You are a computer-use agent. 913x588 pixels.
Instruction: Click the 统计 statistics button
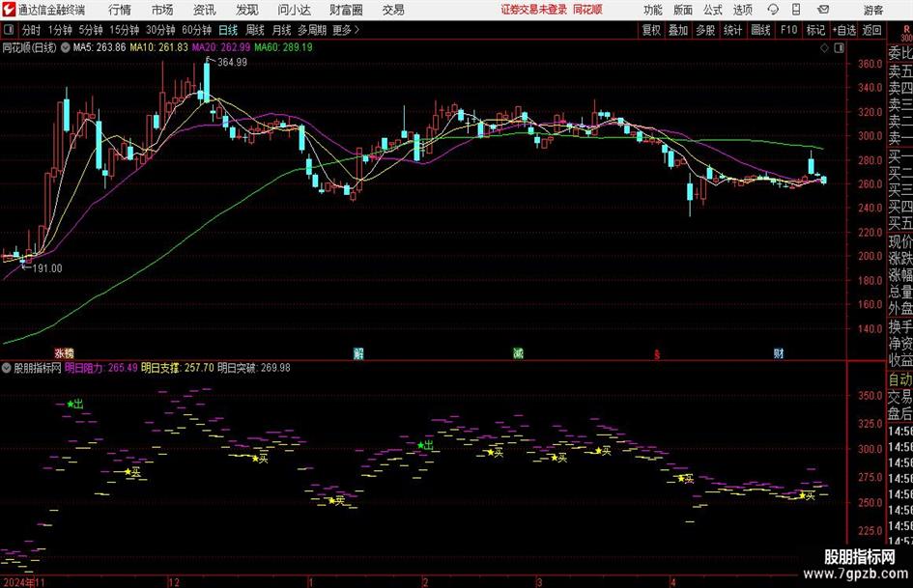(x=732, y=30)
